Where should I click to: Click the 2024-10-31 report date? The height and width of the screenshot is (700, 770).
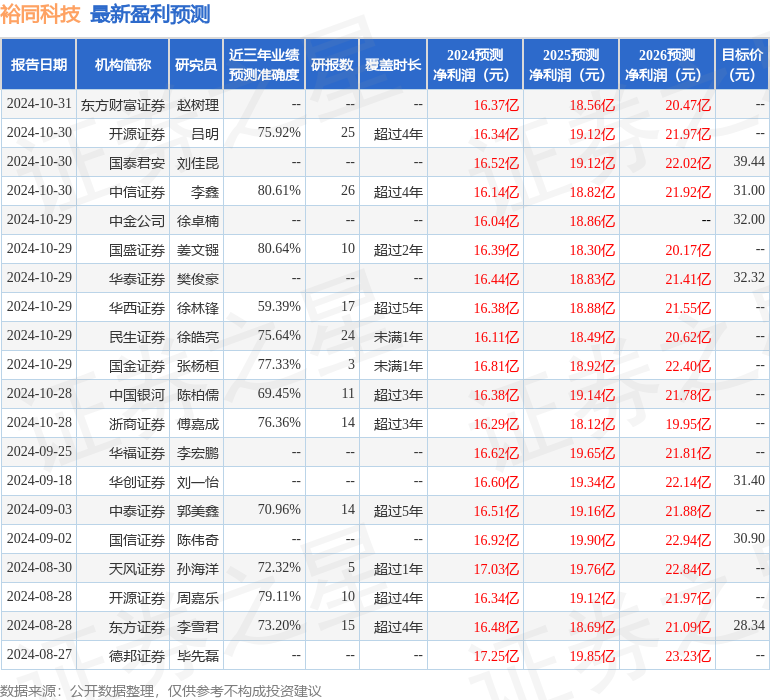[x=39, y=104]
